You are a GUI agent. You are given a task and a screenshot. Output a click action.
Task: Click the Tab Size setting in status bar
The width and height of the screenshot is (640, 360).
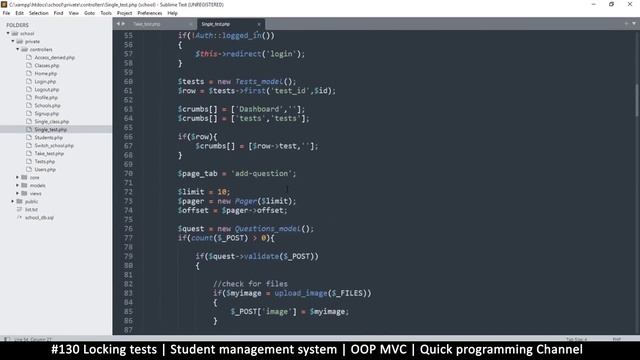point(576,339)
